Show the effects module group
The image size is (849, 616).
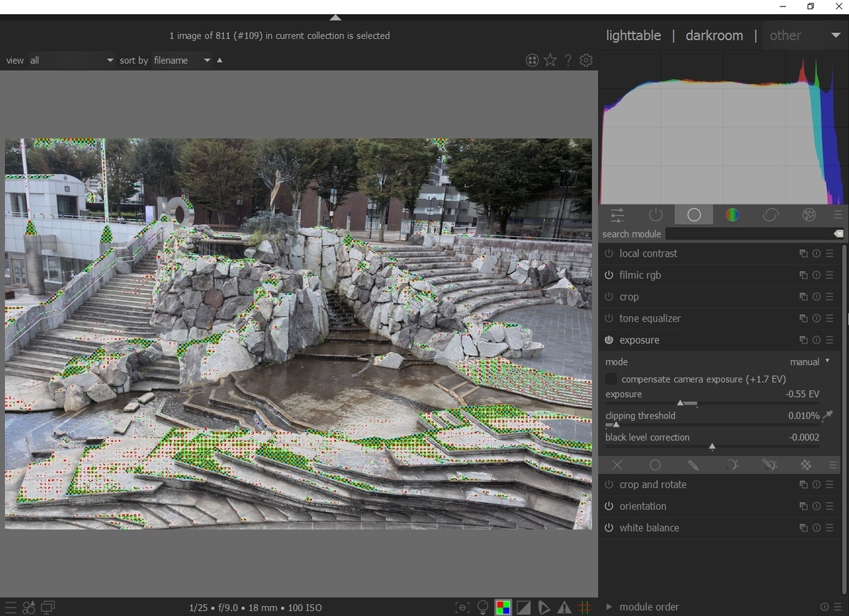click(x=809, y=215)
